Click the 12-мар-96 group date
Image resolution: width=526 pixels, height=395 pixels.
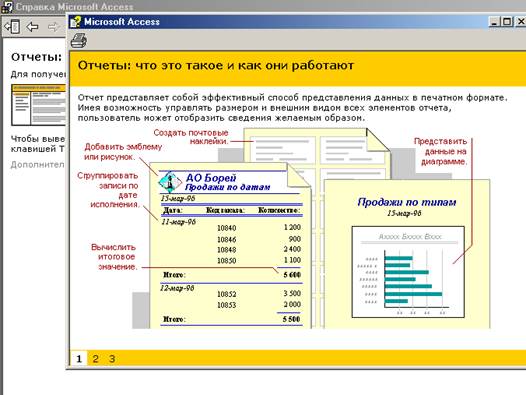point(177,288)
